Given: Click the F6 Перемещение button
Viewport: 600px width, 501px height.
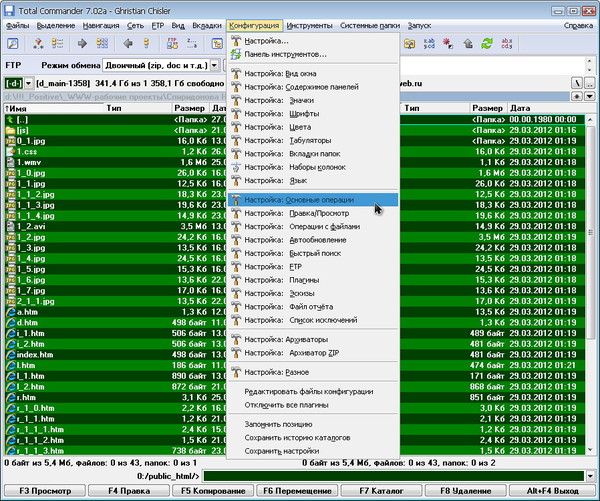Looking at the screenshot, I should point(297,491).
